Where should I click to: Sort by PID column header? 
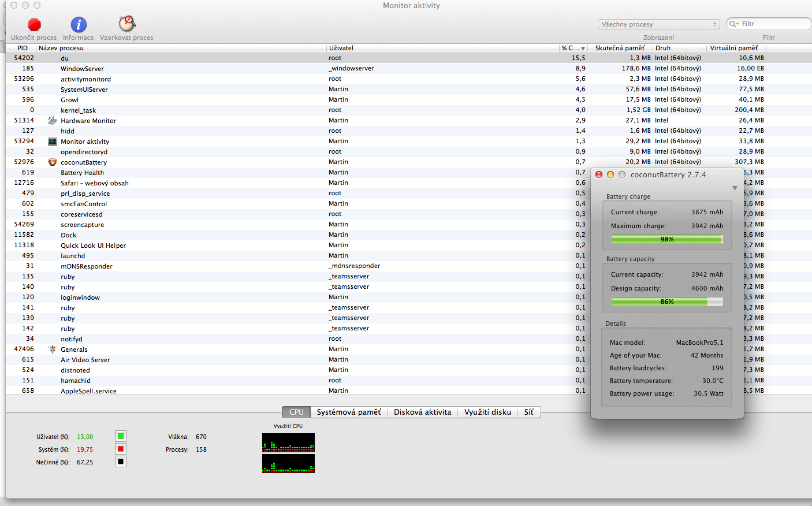pos(22,48)
